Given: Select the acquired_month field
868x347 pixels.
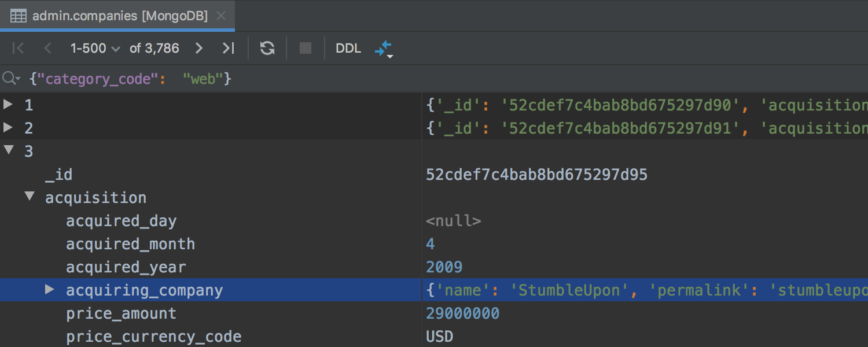Looking at the screenshot, I should 130,244.
